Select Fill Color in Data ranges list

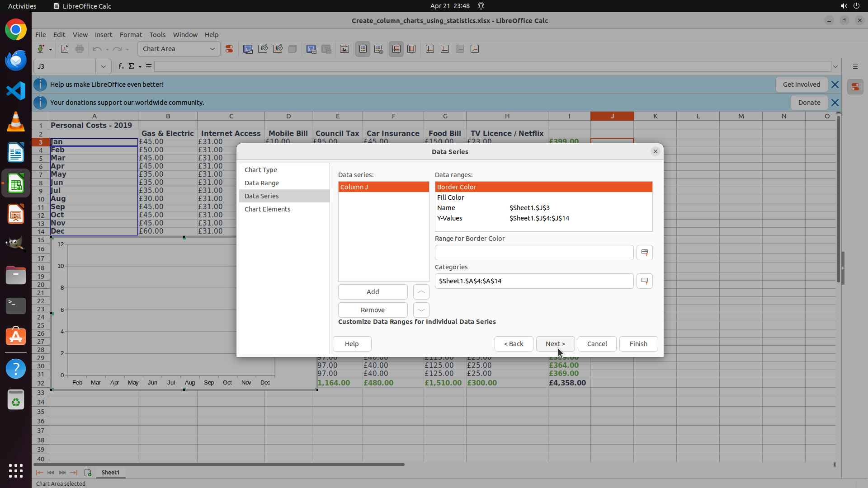point(451,197)
